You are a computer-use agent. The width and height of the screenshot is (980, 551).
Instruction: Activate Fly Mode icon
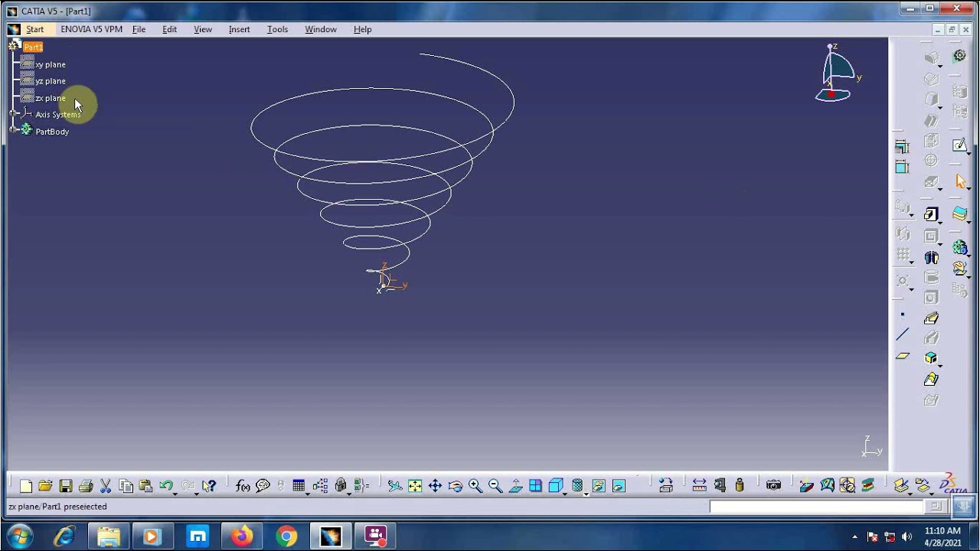pos(394,486)
